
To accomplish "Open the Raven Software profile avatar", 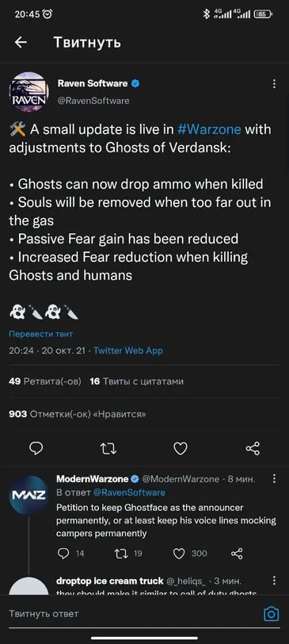I will tap(29, 92).
